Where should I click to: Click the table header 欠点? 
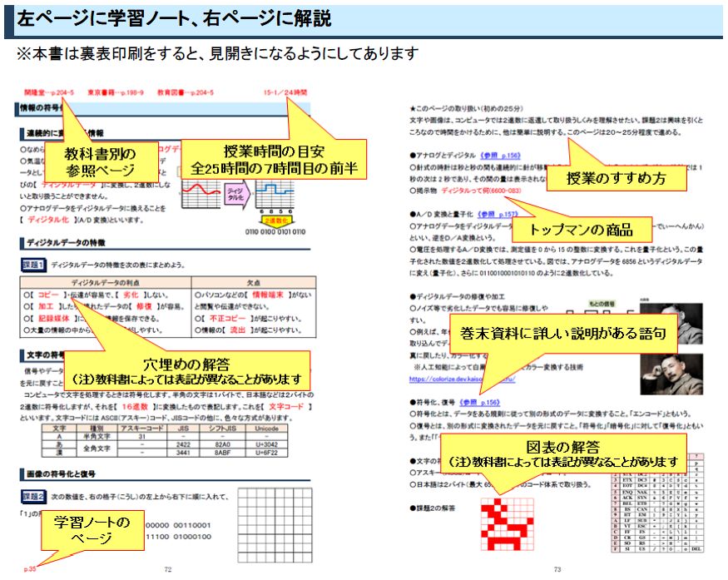pos(254,282)
